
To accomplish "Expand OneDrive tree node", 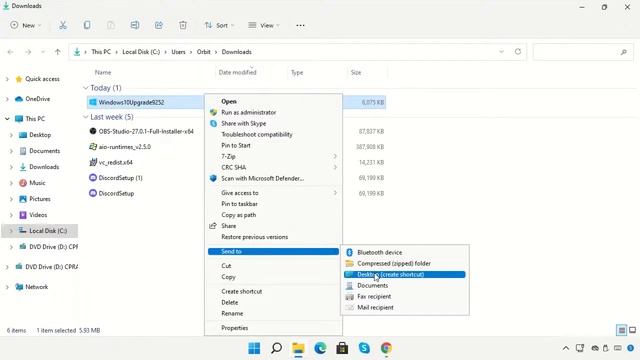I will tap(7, 99).
